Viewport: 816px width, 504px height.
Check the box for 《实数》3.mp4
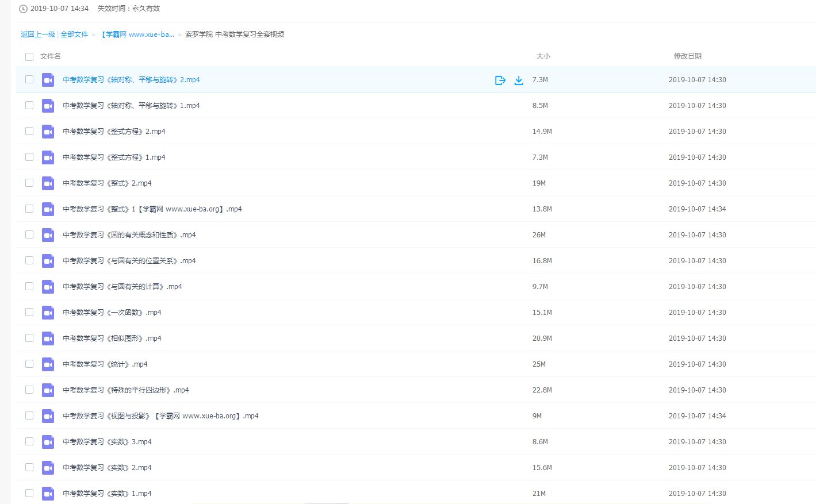pyautogui.click(x=29, y=441)
